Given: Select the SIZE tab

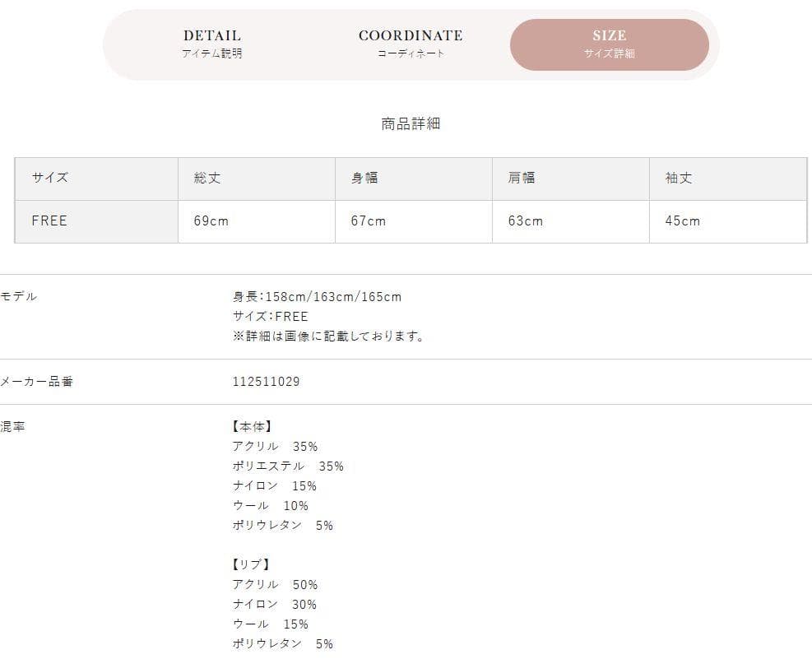Looking at the screenshot, I should coord(610,44).
